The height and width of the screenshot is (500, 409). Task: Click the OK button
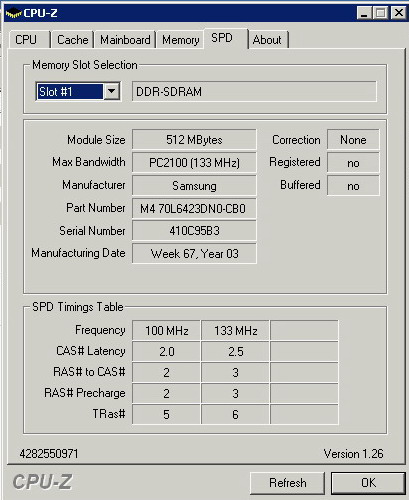pos(368,483)
